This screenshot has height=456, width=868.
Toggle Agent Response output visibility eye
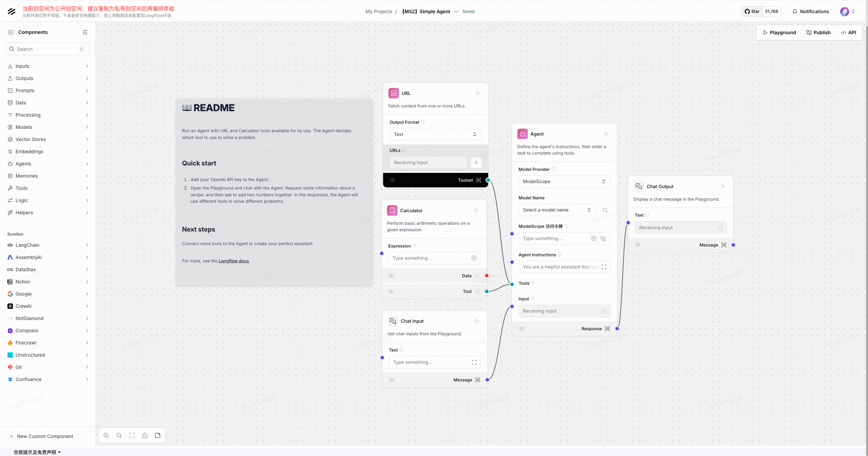coord(521,329)
